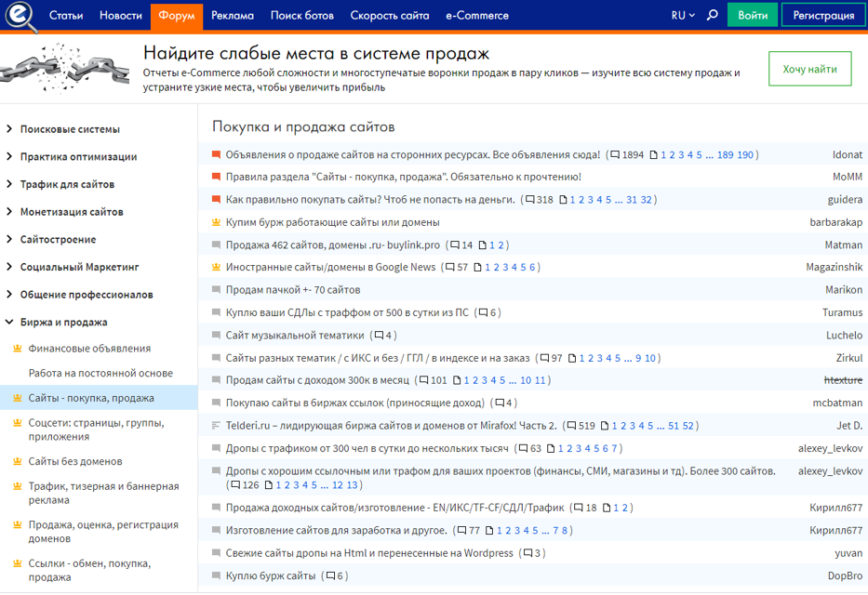Open topic 'Куплю бурж сайты'
Image resolution: width=868 pixels, height=595 pixels.
coord(271,575)
